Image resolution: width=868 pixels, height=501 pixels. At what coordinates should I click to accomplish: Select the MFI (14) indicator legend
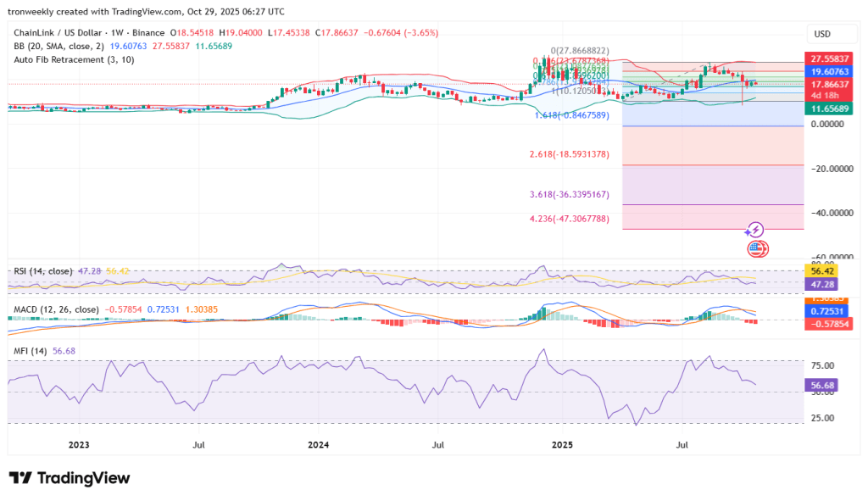[30, 351]
